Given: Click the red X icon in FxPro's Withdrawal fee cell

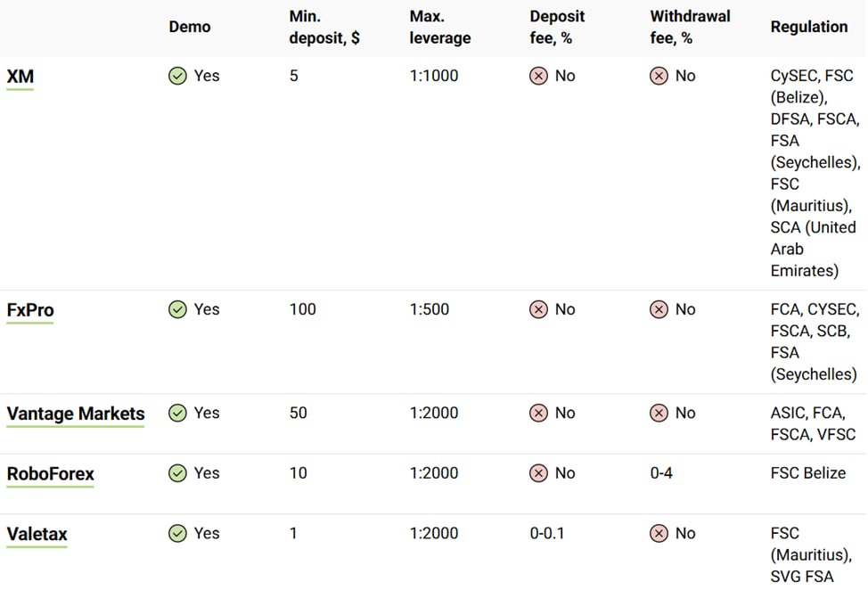Looking at the screenshot, I should 659,310.
